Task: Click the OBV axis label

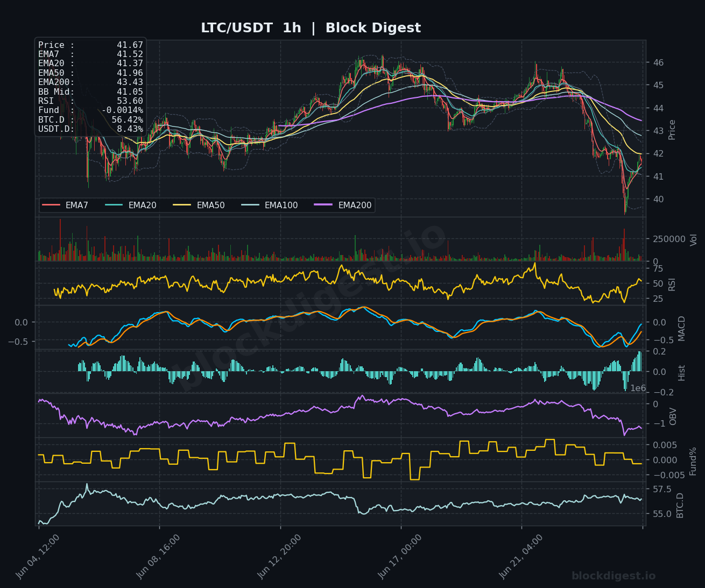Action: click(673, 416)
